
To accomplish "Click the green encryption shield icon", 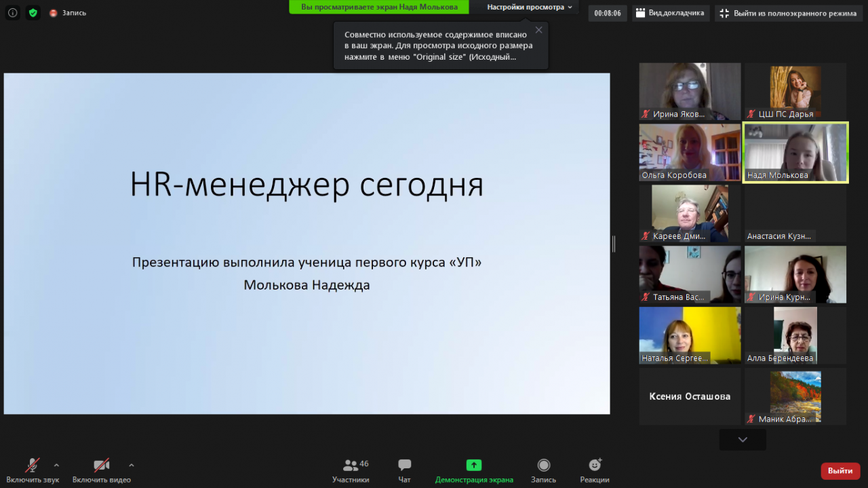I will click(x=33, y=12).
